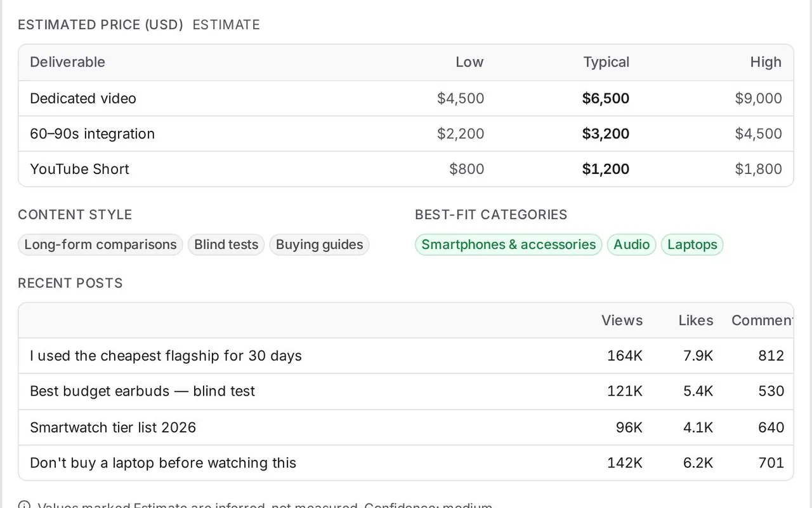812x508 pixels.
Task: Click the High column header
Action: click(x=766, y=62)
